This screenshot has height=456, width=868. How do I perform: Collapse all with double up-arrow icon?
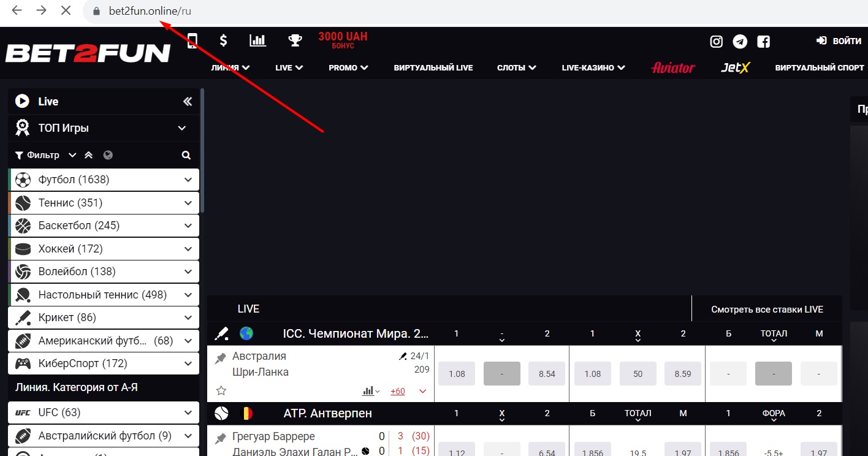coord(88,155)
